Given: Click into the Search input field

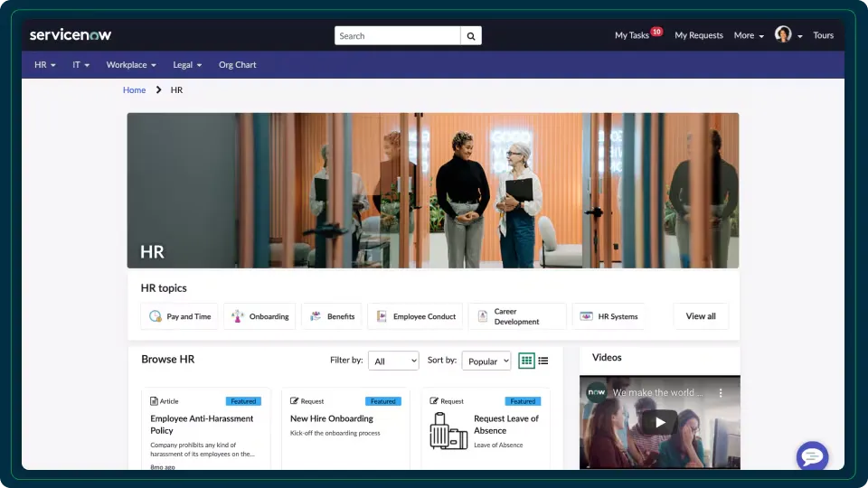Looking at the screenshot, I should 398,36.
